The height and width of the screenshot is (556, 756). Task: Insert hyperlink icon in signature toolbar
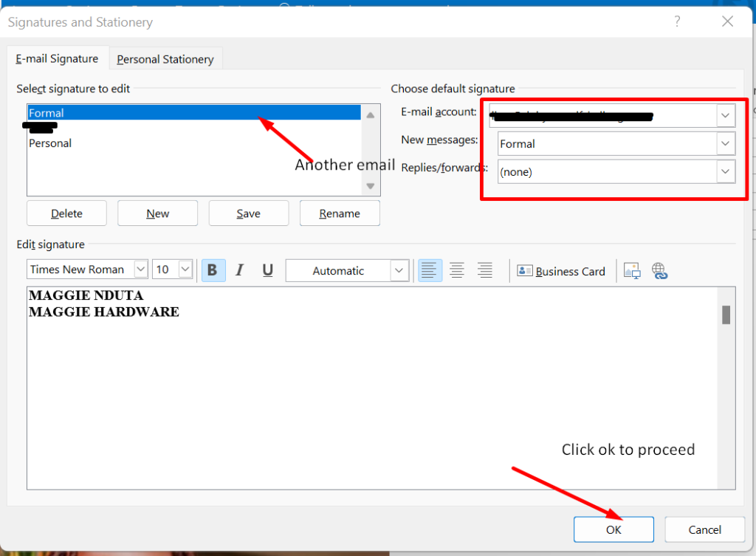pyautogui.click(x=659, y=271)
